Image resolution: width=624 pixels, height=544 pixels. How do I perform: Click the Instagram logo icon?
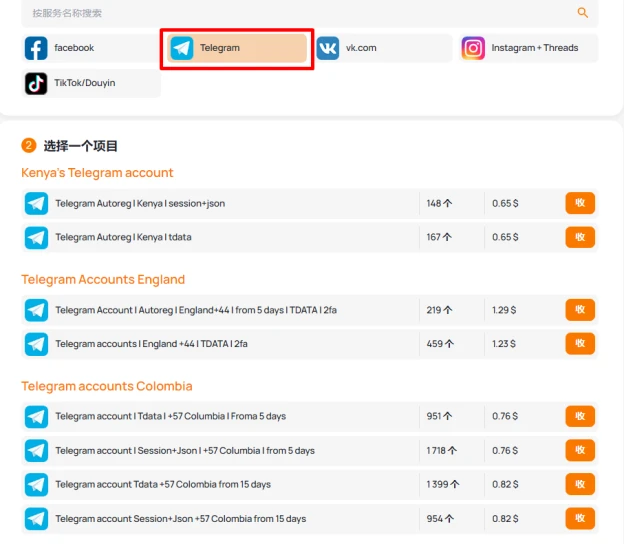click(x=473, y=48)
